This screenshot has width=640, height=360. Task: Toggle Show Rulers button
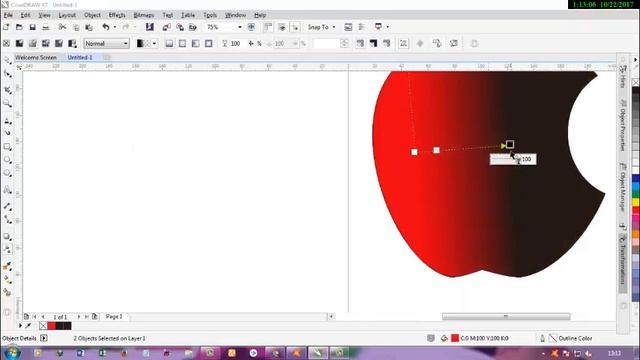268,27
